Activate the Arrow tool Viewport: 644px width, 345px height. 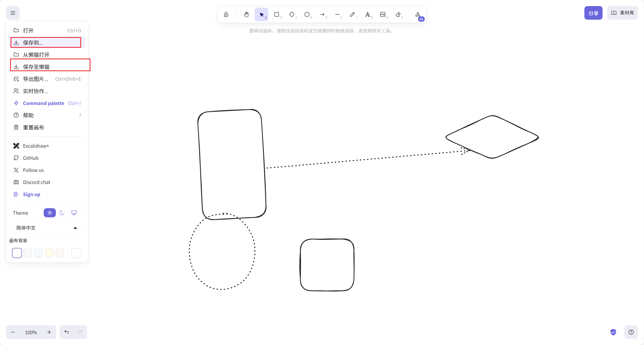322,14
